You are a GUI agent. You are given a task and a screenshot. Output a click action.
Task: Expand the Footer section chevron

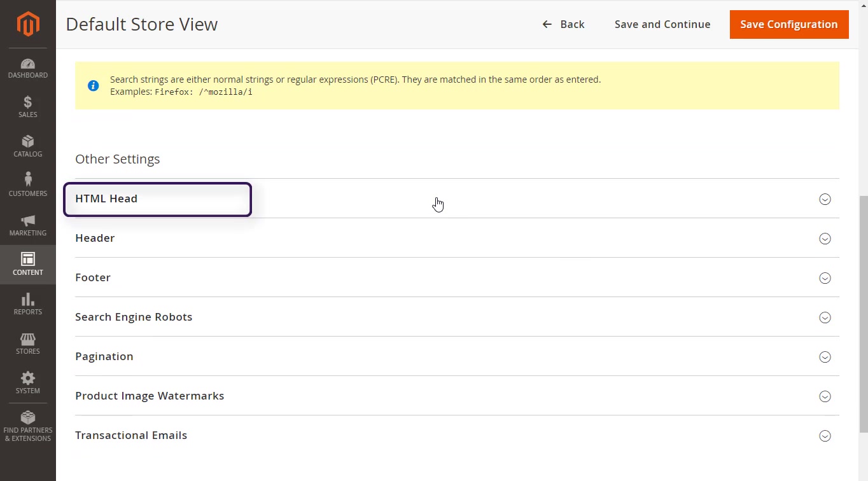tap(825, 278)
